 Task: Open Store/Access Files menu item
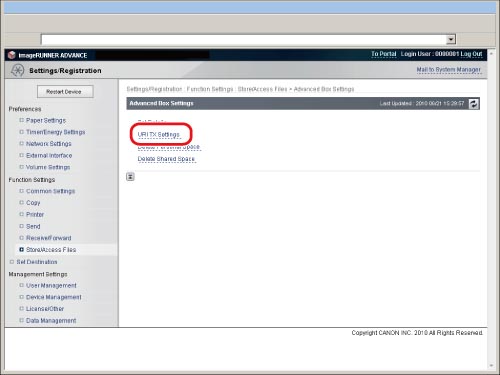tap(51, 250)
